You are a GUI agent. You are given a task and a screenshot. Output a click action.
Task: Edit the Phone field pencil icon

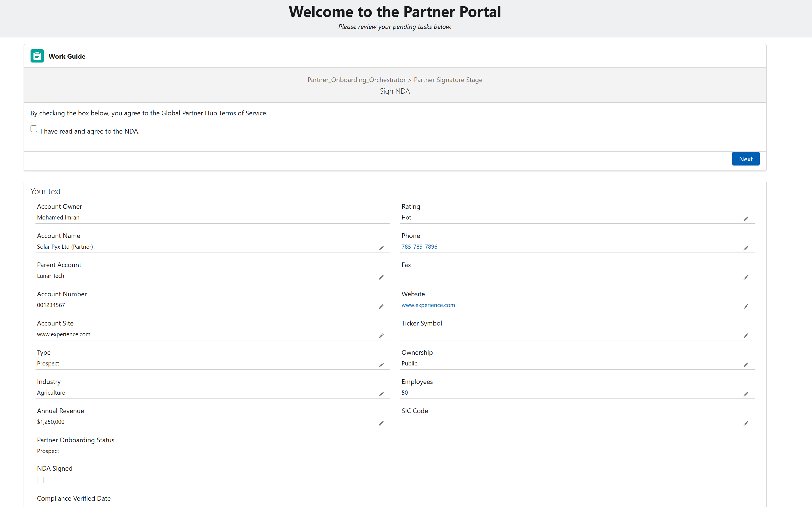(746, 248)
